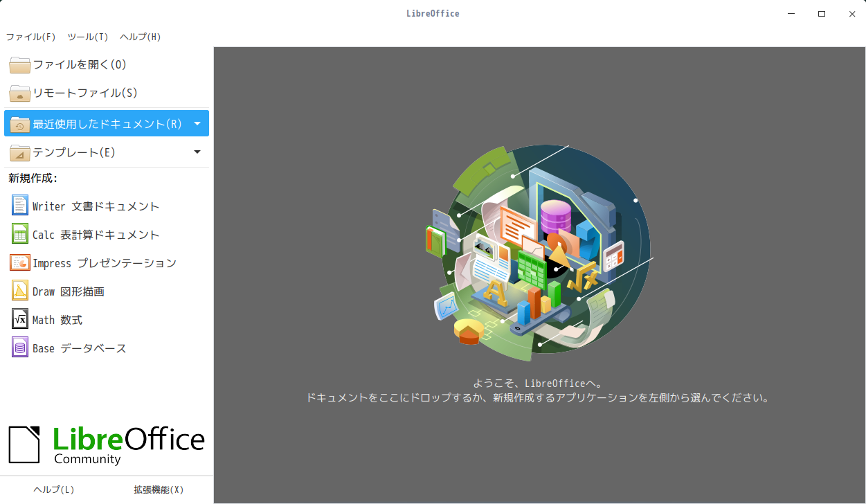Image resolution: width=866 pixels, height=504 pixels.
Task: Minimize the LibreOffice window
Action: (791, 13)
